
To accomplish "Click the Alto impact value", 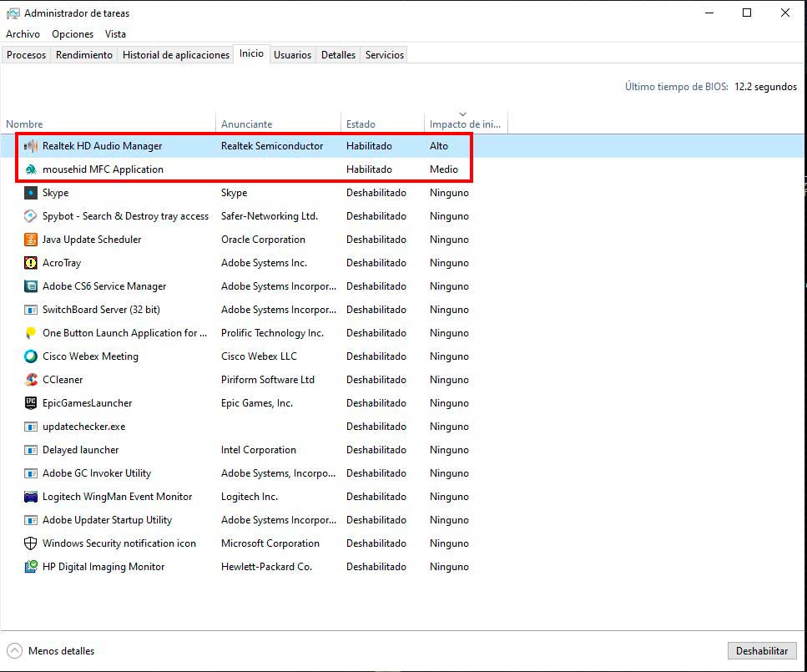I will pos(439,146).
